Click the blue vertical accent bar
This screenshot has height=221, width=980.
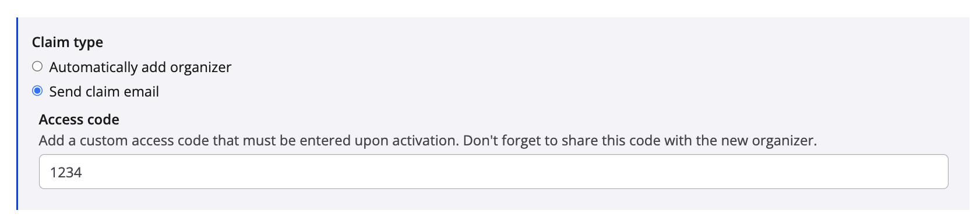tap(17, 113)
